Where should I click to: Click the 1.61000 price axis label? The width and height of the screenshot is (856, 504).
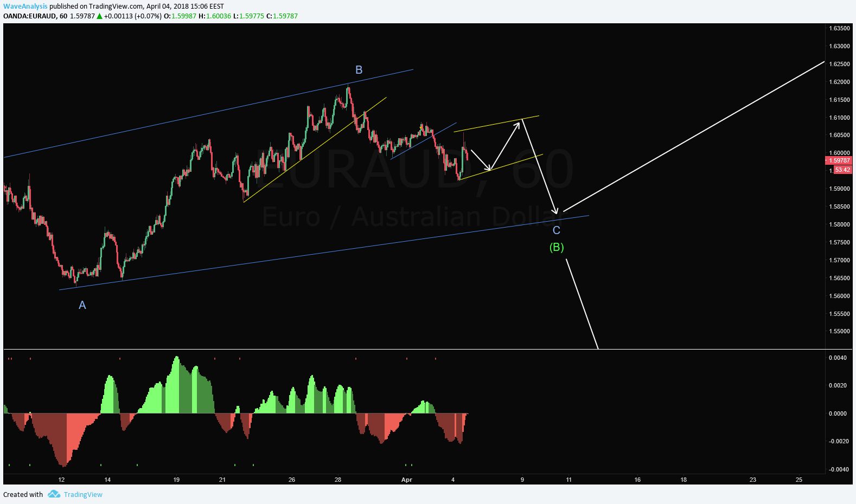(x=839, y=118)
